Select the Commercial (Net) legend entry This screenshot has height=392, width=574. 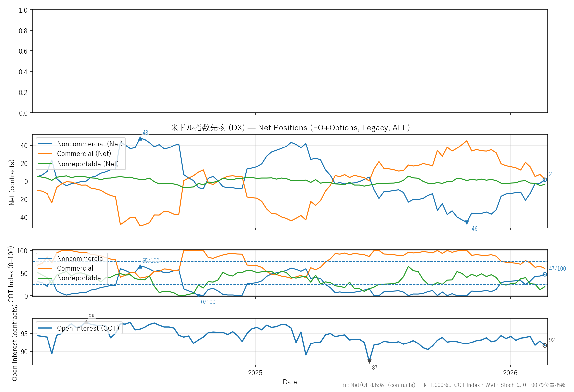(84, 154)
